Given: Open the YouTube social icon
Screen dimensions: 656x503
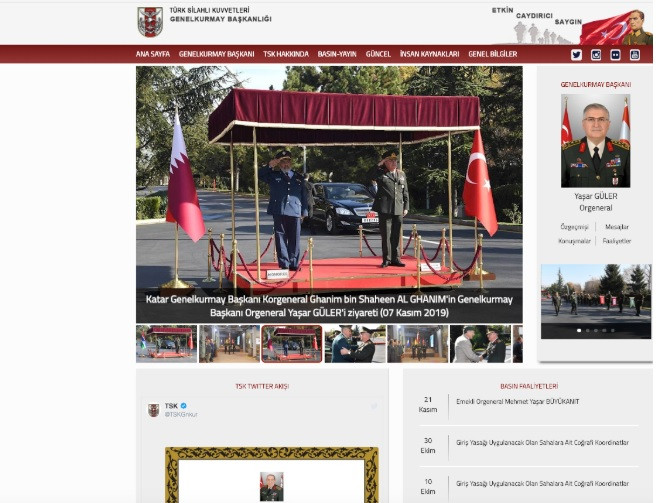Looking at the screenshot, I should [635, 55].
